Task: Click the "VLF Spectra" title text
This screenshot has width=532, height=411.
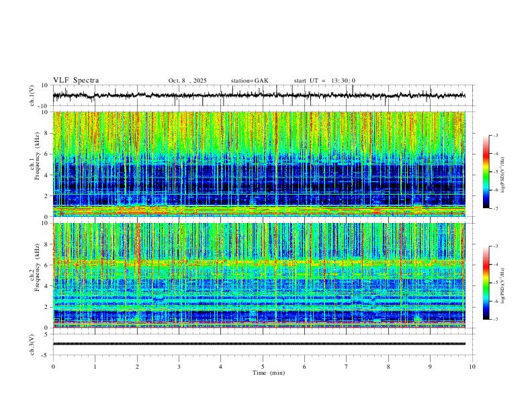Action: click(76, 81)
